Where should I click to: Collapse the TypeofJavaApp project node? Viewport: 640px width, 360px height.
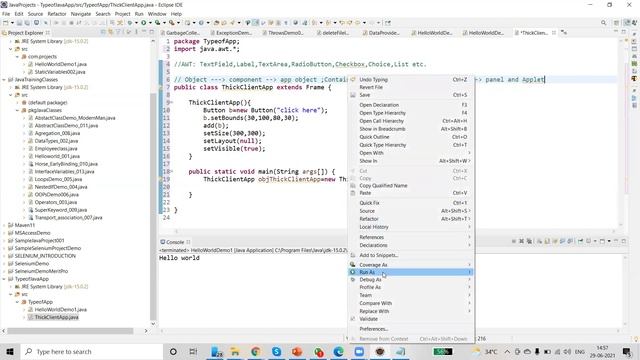click(x=4, y=279)
